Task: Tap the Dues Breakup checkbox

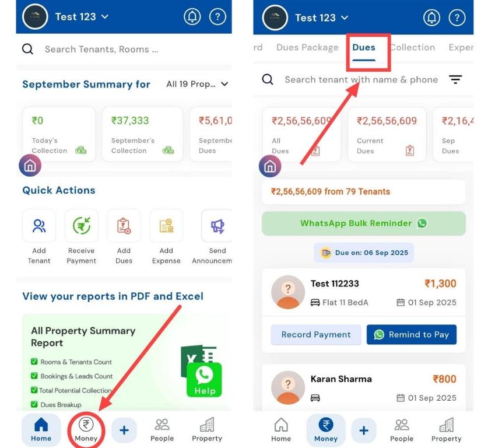Action: coord(34,404)
